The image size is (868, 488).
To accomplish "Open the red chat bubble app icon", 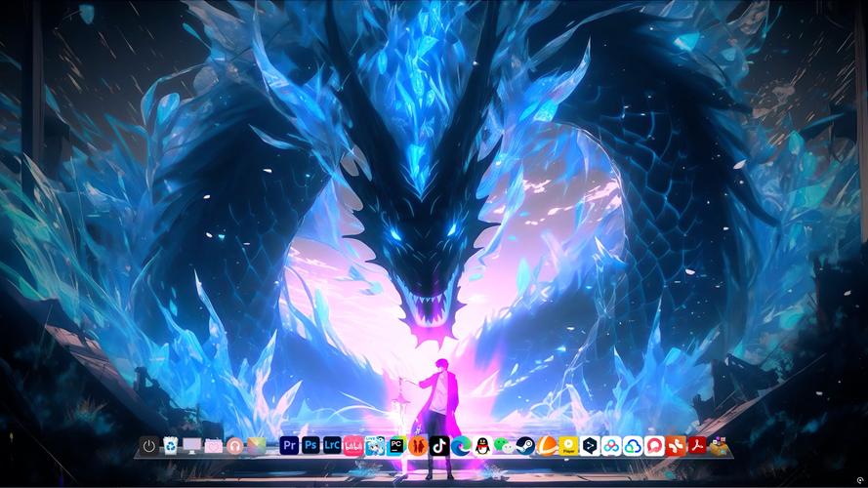I will click(654, 445).
